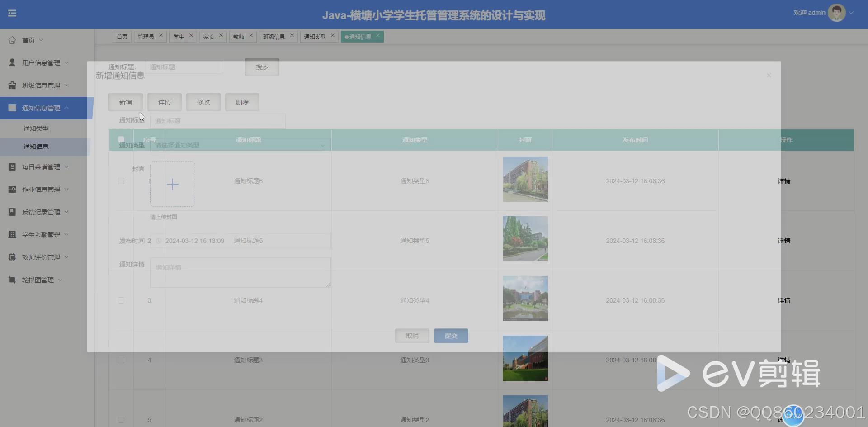Click the admin avatar picture

[837, 13]
